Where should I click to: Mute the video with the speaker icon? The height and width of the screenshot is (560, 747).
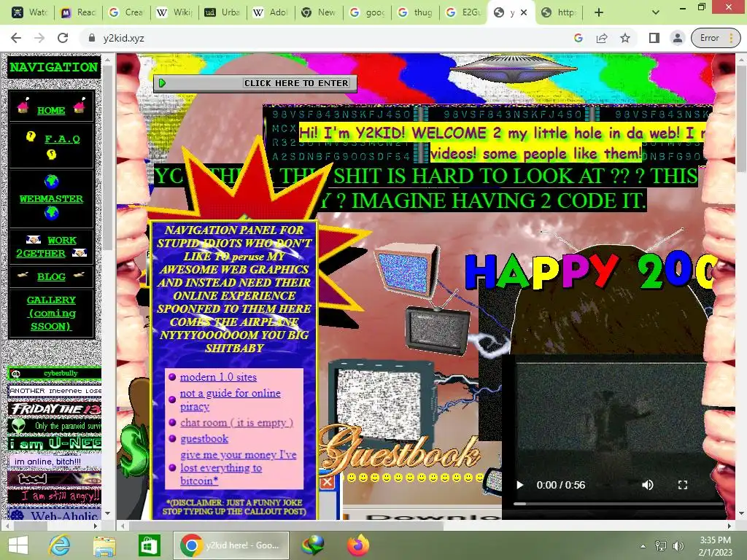point(648,485)
